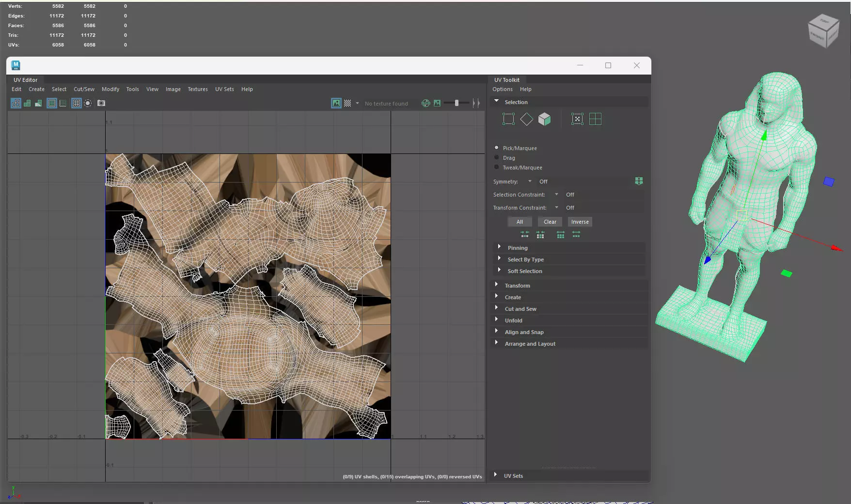
Task: Open the Tools menu
Action: pos(132,89)
